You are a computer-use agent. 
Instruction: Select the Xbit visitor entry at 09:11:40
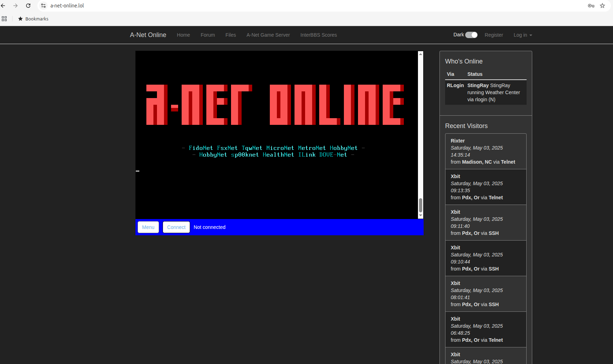point(486,223)
